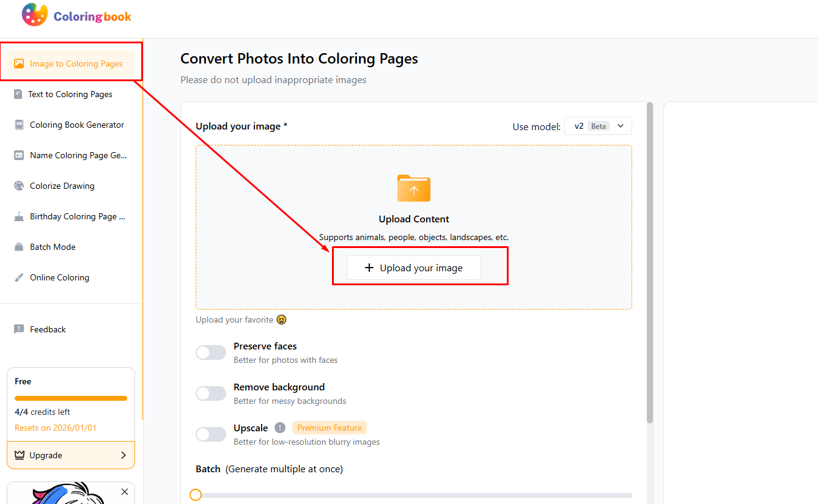The image size is (818, 504).
Task: Select Batch Mode in the sidebar
Action: point(53,247)
